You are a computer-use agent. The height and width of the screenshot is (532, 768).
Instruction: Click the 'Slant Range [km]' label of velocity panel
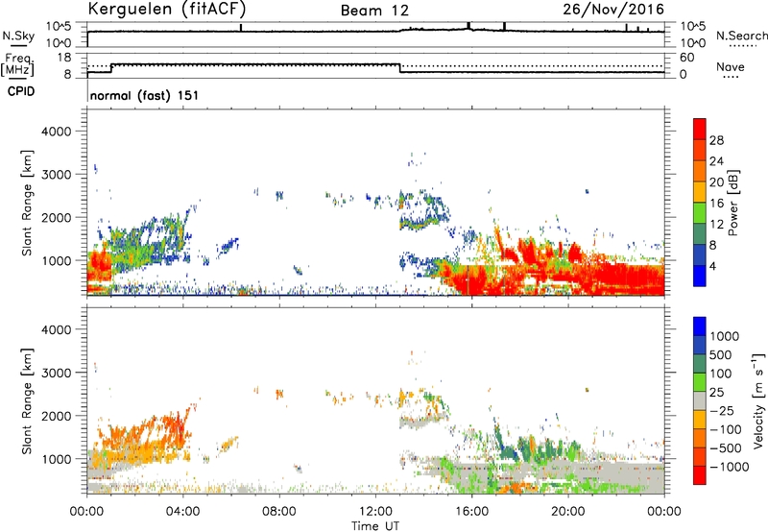27,400
